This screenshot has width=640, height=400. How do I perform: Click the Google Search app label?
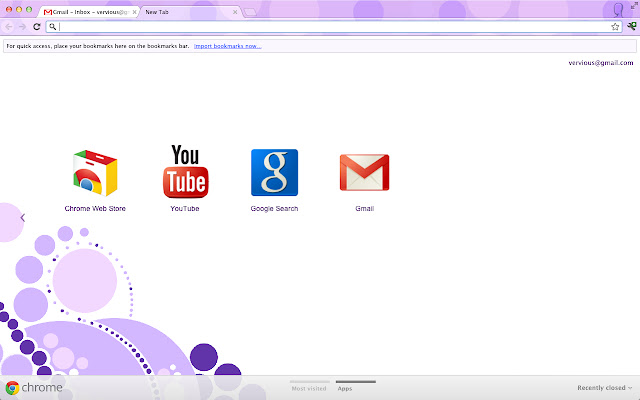pyautogui.click(x=274, y=209)
